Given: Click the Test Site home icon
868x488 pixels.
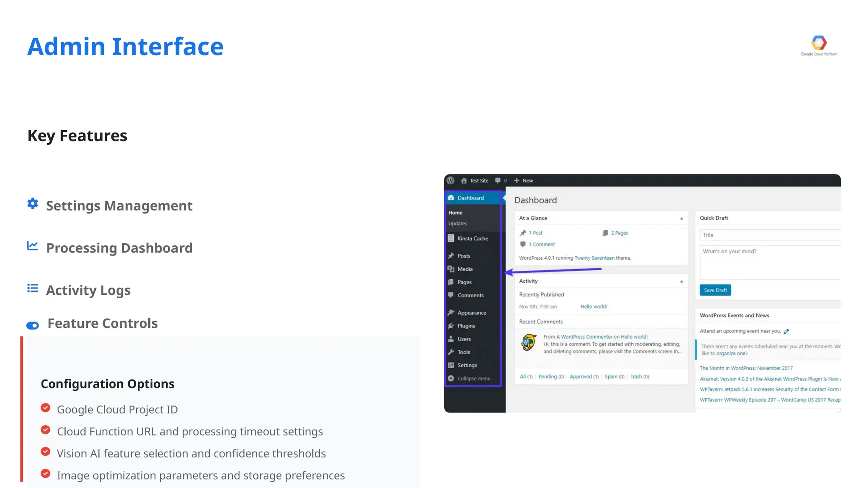Looking at the screenshot, I should click(464, 180).
